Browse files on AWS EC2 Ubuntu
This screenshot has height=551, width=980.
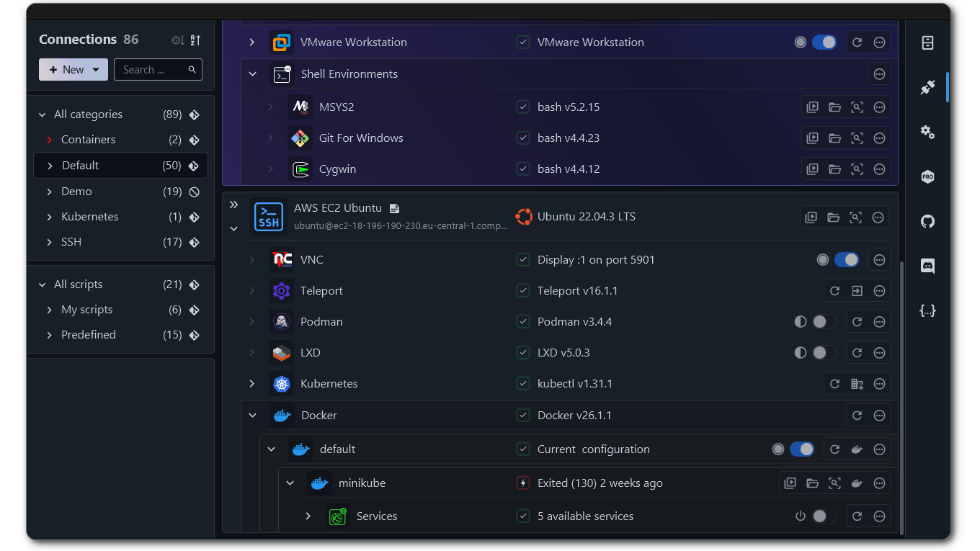pos(833,217)
